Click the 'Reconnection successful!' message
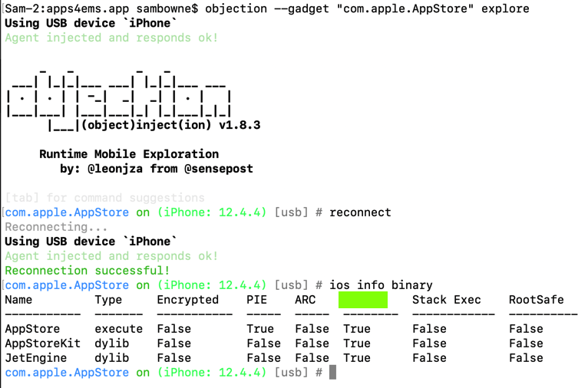Screen dimensions: 588x388 (x=88, y=271)
